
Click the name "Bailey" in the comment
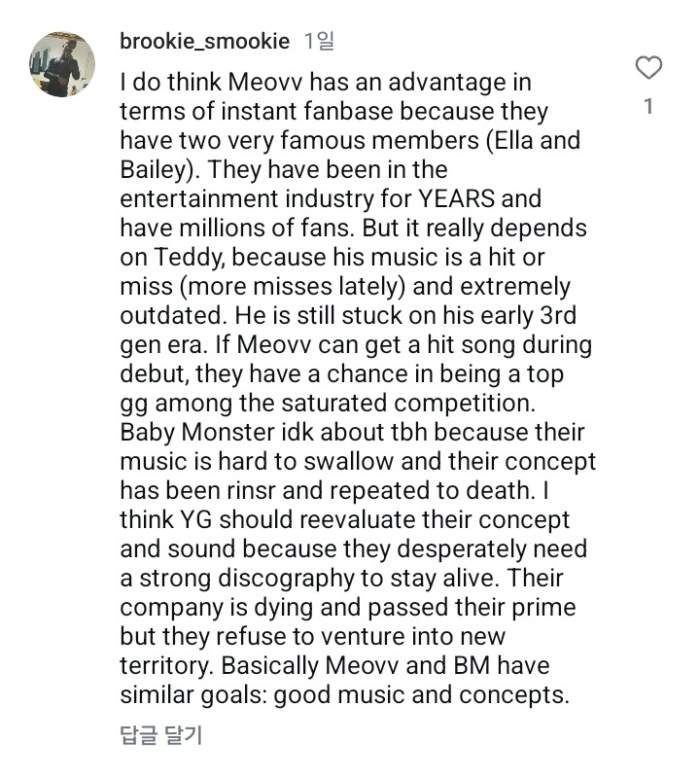155,170
